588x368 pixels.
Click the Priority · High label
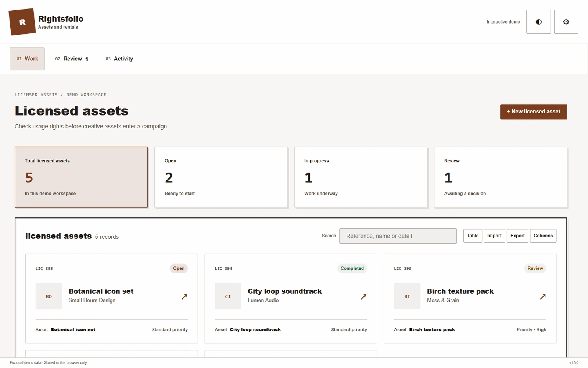(531, 330)
